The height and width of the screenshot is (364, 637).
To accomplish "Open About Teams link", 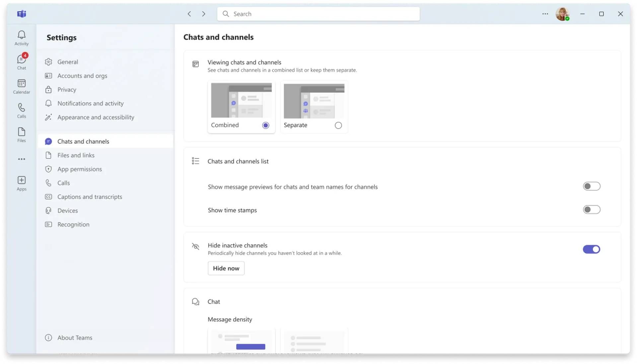I will (x=75, y=337).
